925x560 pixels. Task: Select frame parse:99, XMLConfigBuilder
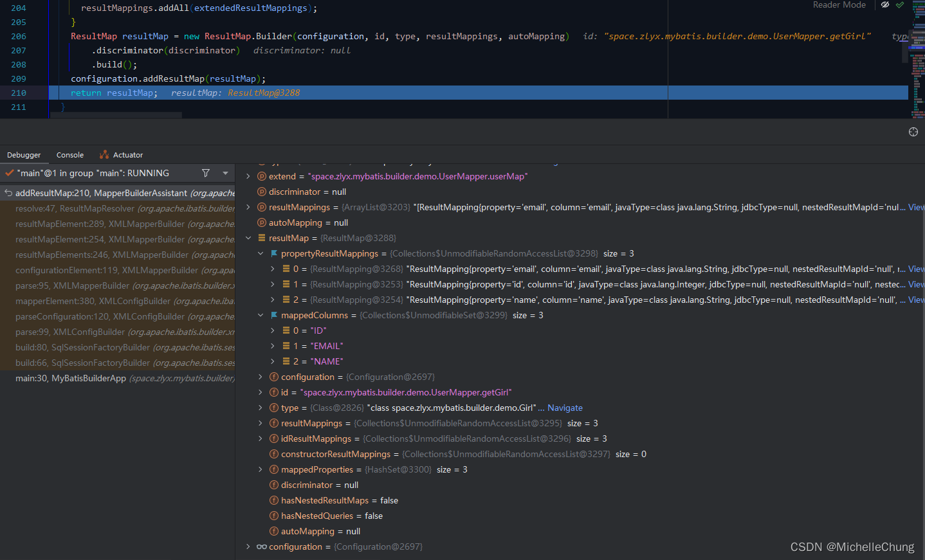point(117,332)
